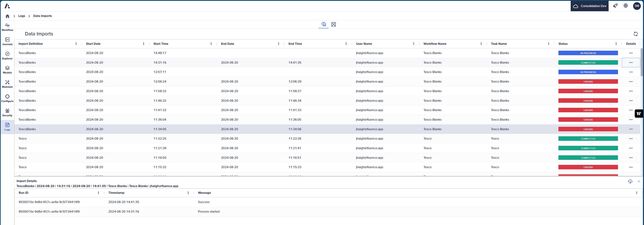
Task: Open the Explorer sidebar section
Action: pyautogui.click(x=7, y=56)
